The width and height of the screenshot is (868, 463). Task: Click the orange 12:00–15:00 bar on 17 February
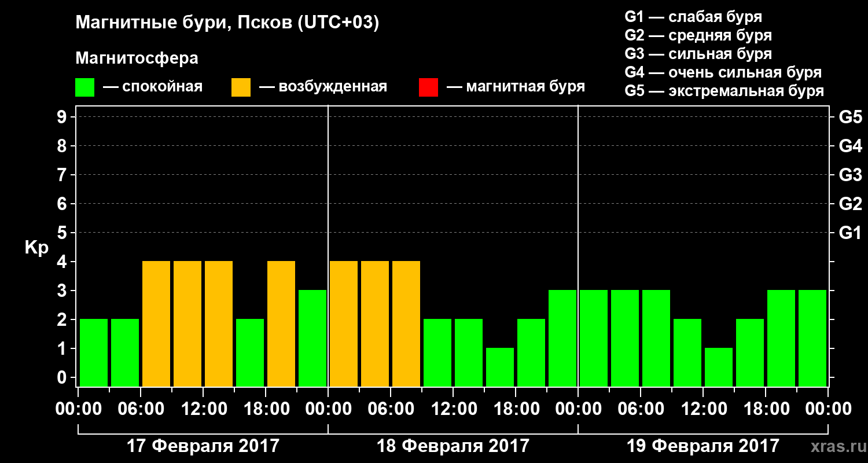219,324
